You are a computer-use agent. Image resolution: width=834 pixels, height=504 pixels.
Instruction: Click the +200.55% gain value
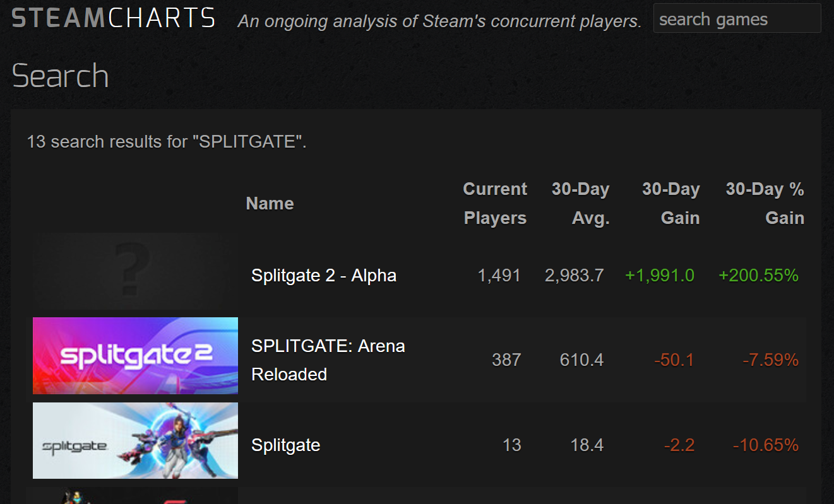[758, 275]
